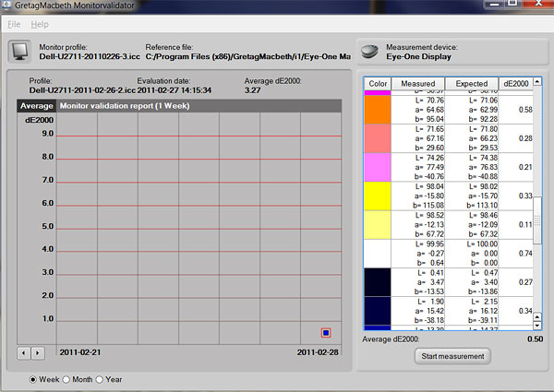
Task: Click the Average tab header of chart
Action: 36,106
